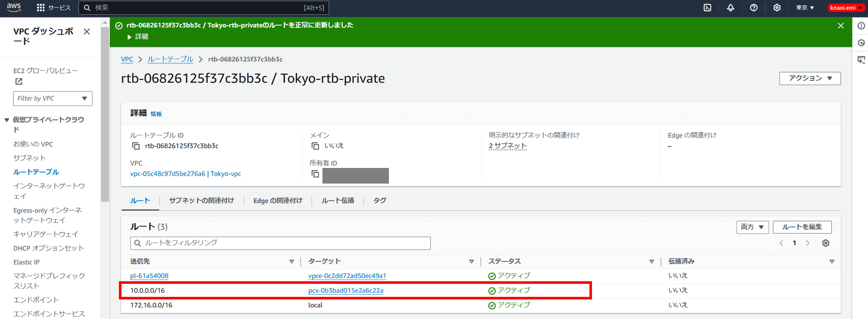Viewport: 868px width, 319px height.
Task: Open the AWS home logo
Action: [14, 7]
